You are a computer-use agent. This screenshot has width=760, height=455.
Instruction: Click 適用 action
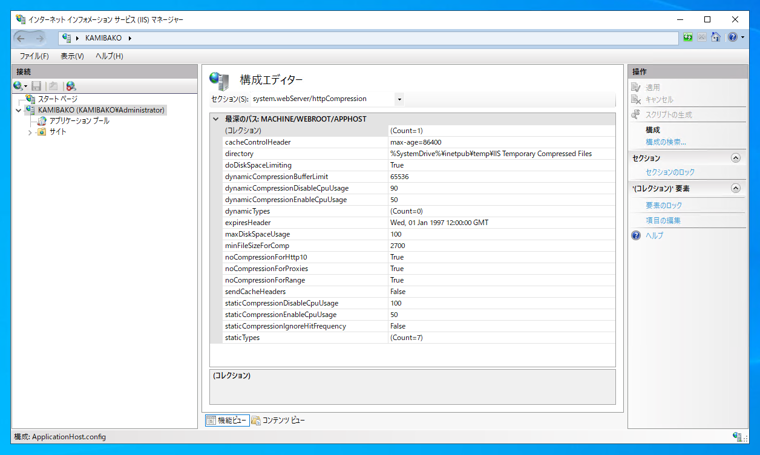652,88
